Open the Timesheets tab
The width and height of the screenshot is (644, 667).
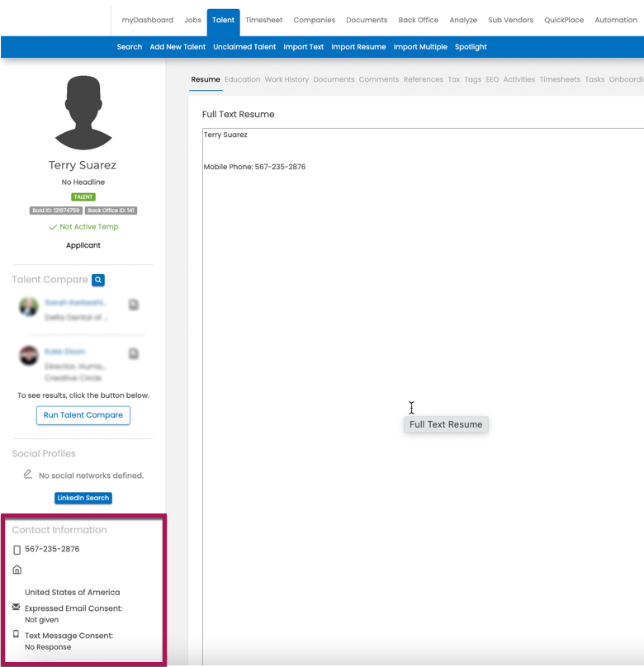coord(560,79)
